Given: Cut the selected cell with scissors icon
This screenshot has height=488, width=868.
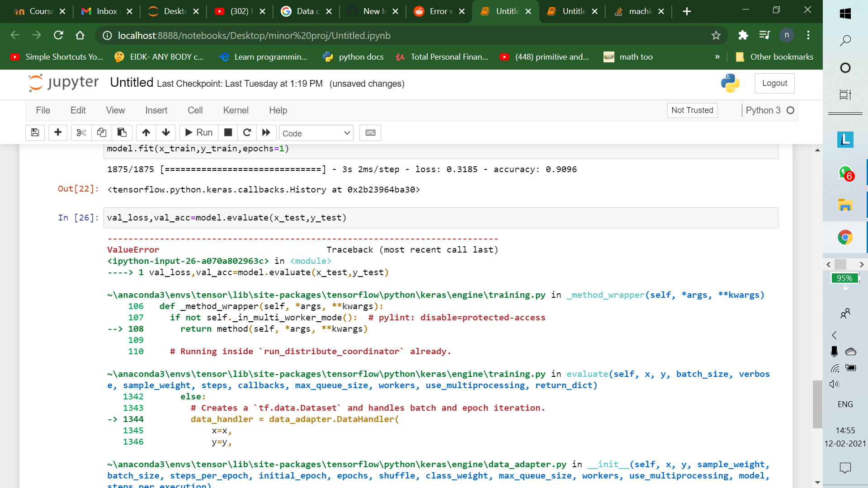Looking at the screenshot, I should click(81, 132).
